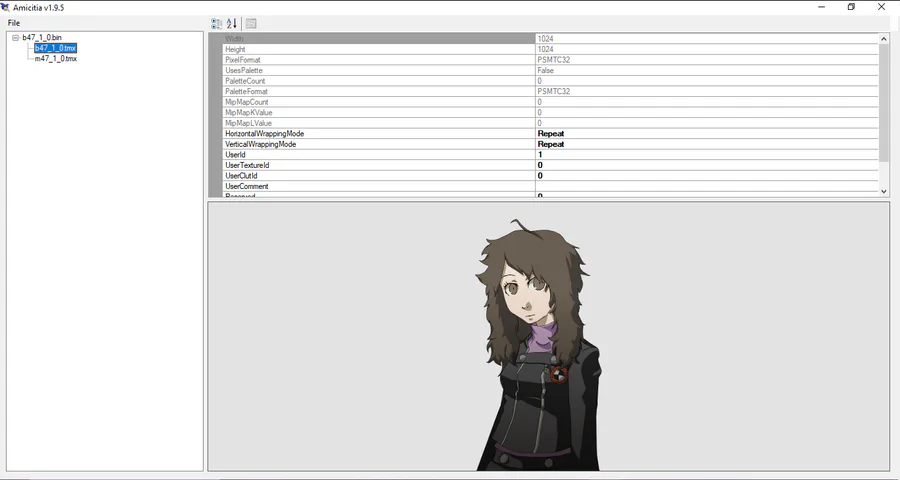900x480 pixels.
Task: Click the Height property label
Action: click(x=235, y=49)
